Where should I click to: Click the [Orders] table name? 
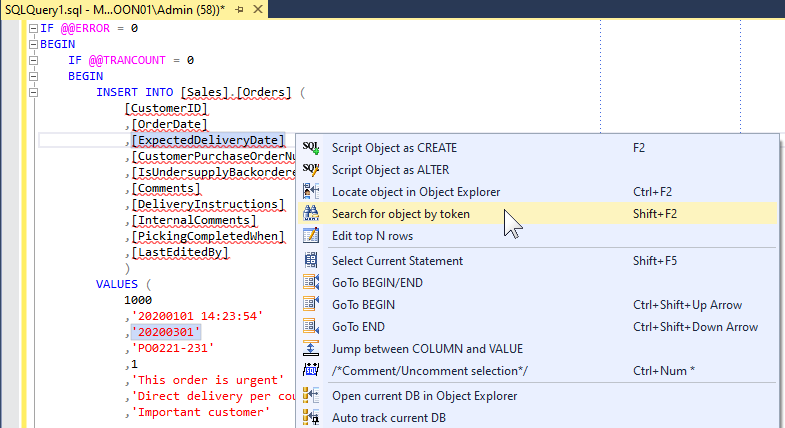click(263, 92)
